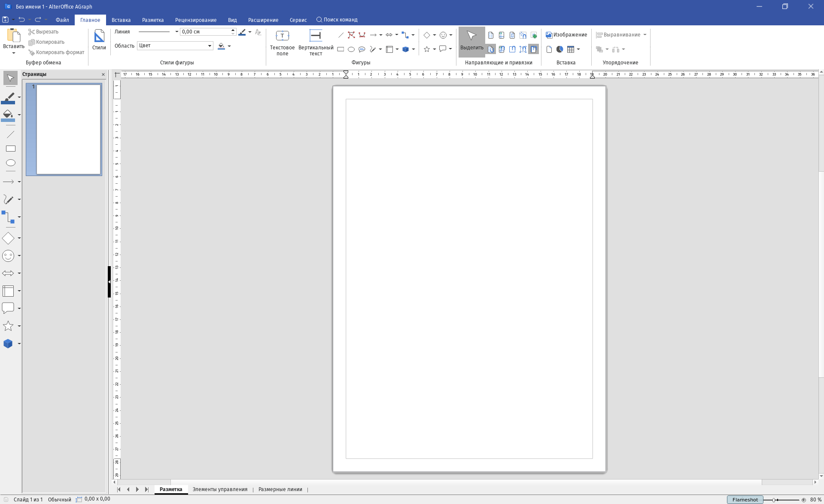Switch to the Вставка ribbon tab

coord(121,20)
